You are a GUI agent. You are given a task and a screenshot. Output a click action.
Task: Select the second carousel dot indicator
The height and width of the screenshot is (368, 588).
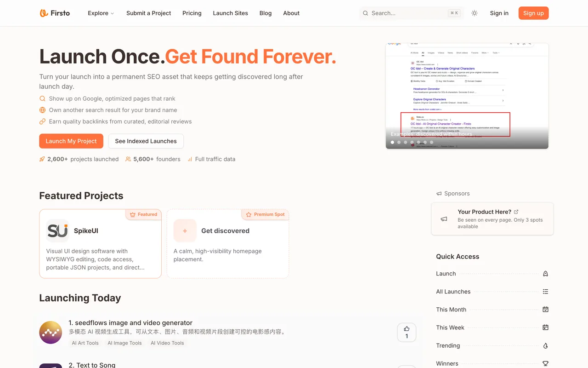tap(399, 143)
